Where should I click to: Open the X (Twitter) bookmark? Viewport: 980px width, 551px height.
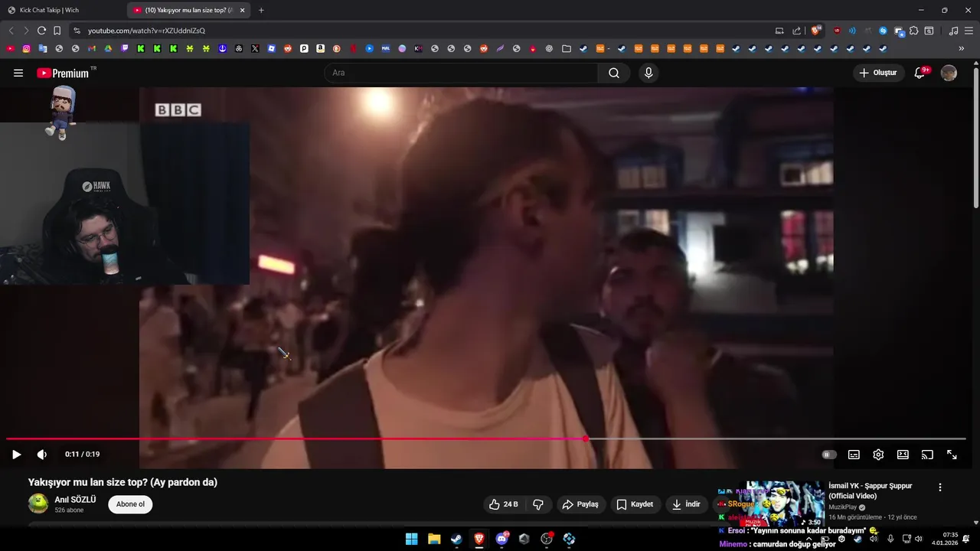(x=255, y=48)
